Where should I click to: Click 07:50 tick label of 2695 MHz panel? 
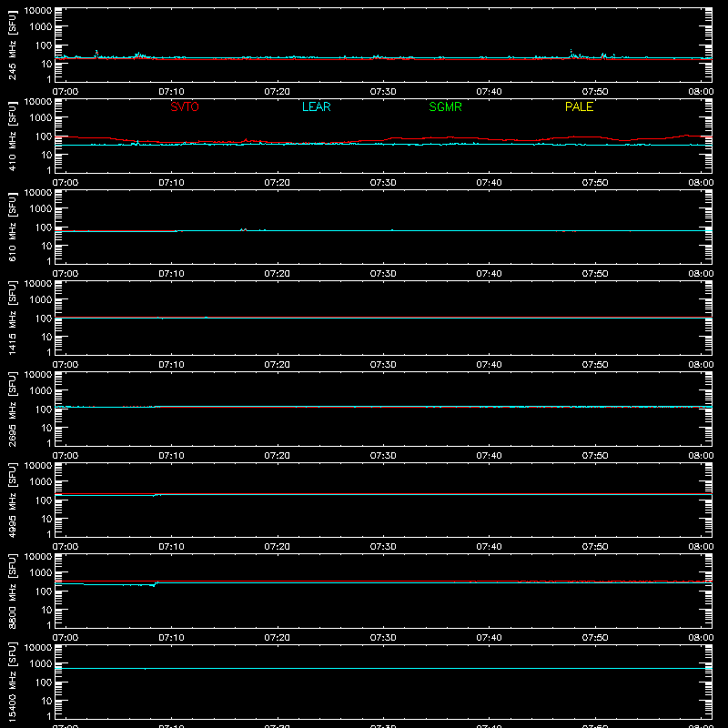(595, 456)
